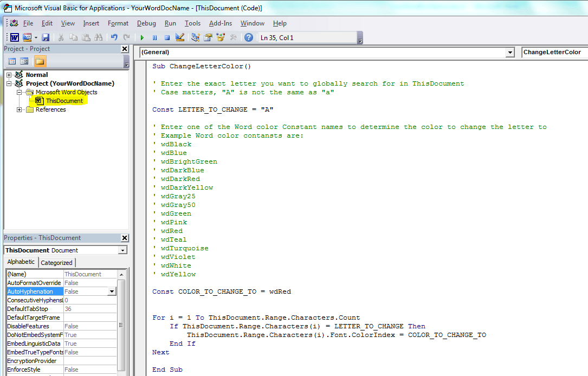Open the Format menu

pos(118,23)
